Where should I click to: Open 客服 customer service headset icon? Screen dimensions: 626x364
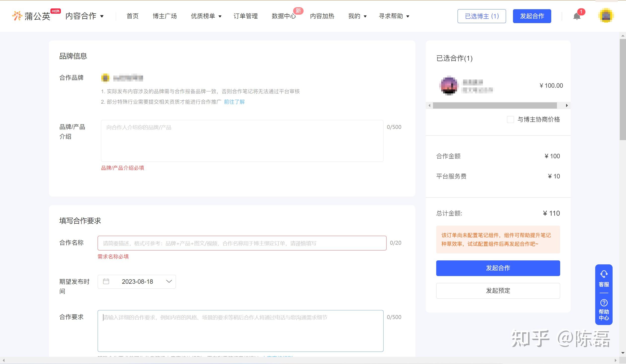click(x=604, y=274)
